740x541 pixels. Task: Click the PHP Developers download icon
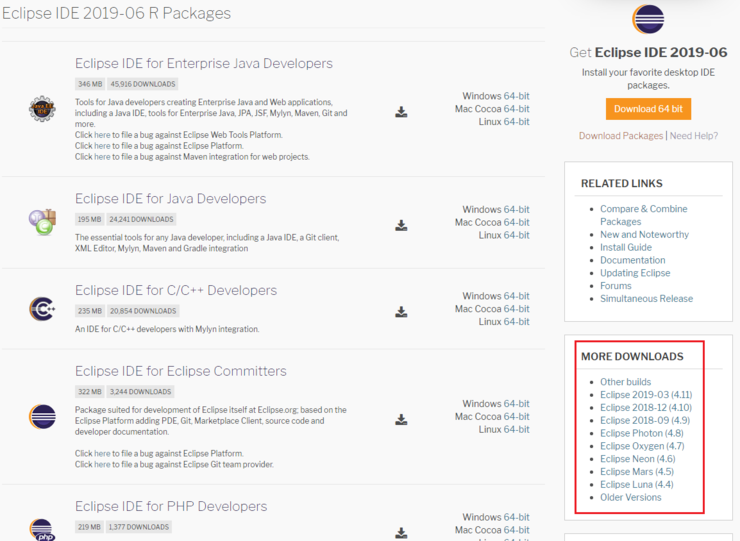click(401, 533)
